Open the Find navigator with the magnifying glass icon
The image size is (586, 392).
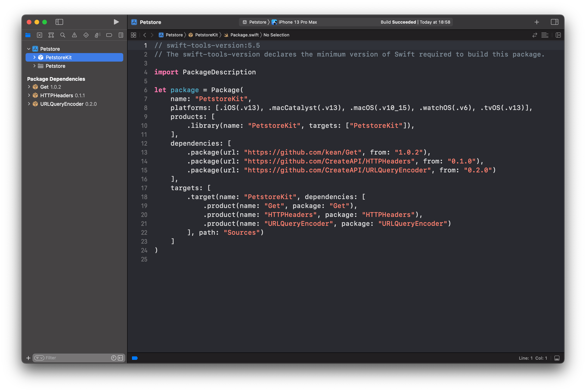(x=63, y=35)
